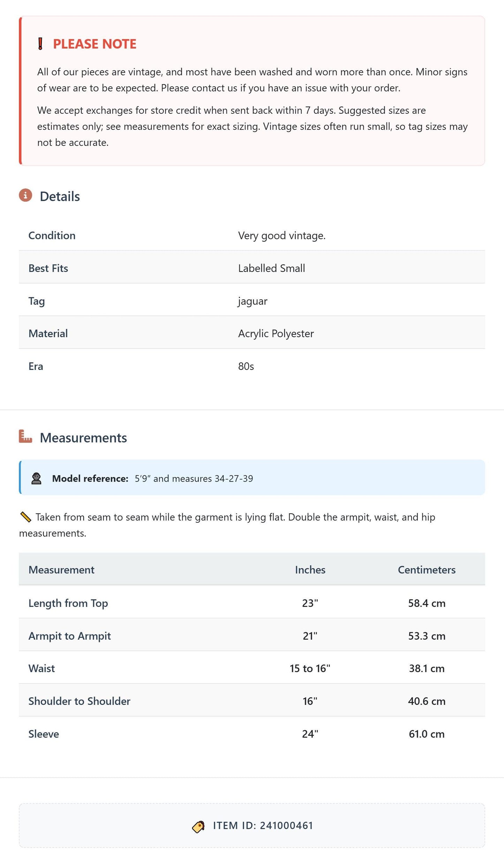Image resolution: width=504 pixels, height=864 pixels.
Task: Click the Era 80s row
Action: click(x=252, y=366)
